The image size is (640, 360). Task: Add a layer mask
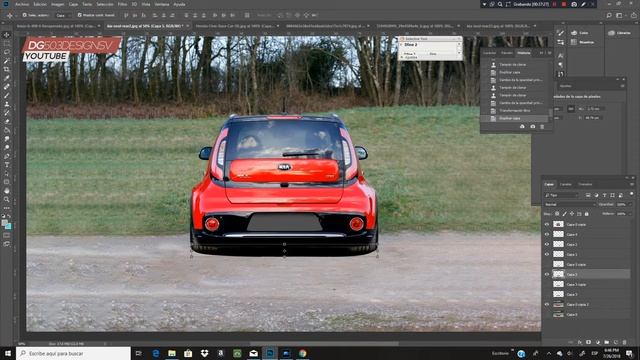pos(588,342)
